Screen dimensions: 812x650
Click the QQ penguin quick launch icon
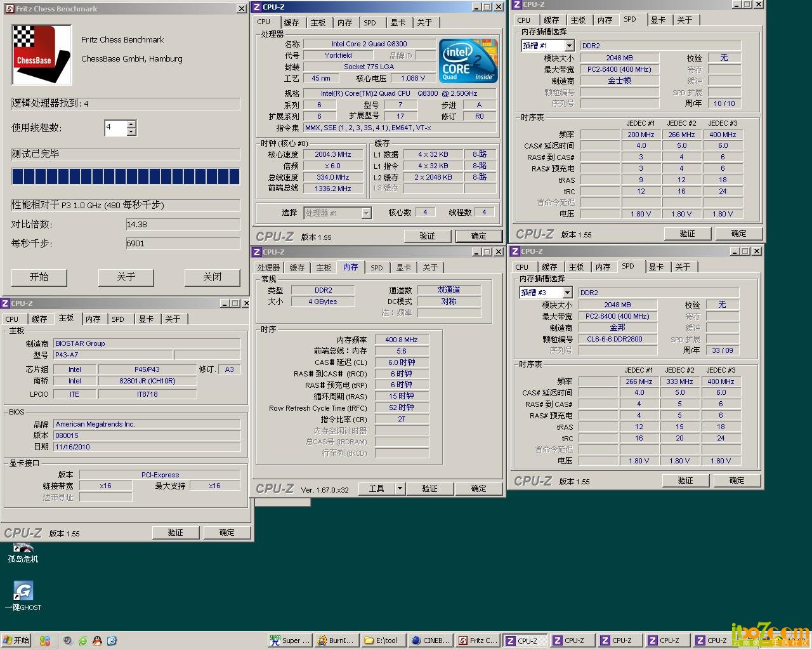click(97, 641)
